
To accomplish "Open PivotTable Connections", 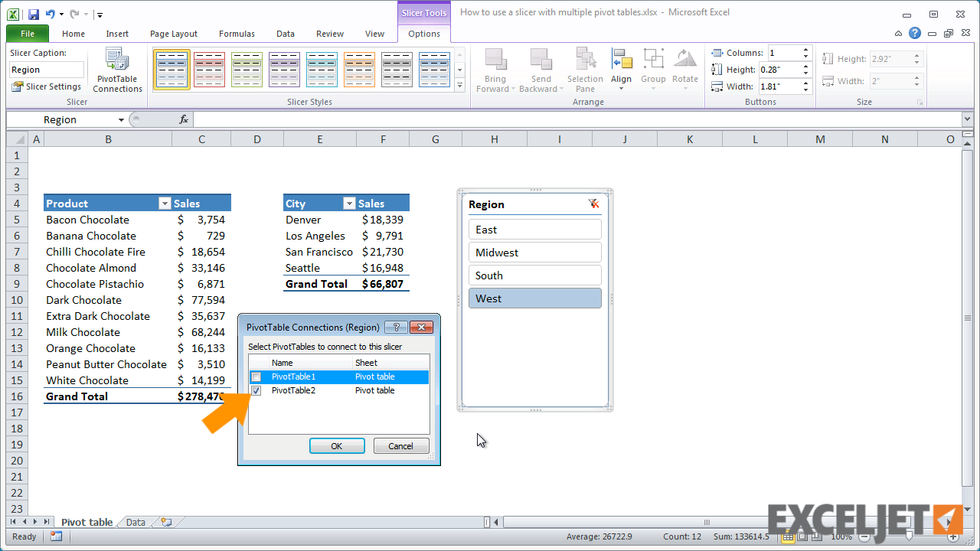I will [116, 69].
